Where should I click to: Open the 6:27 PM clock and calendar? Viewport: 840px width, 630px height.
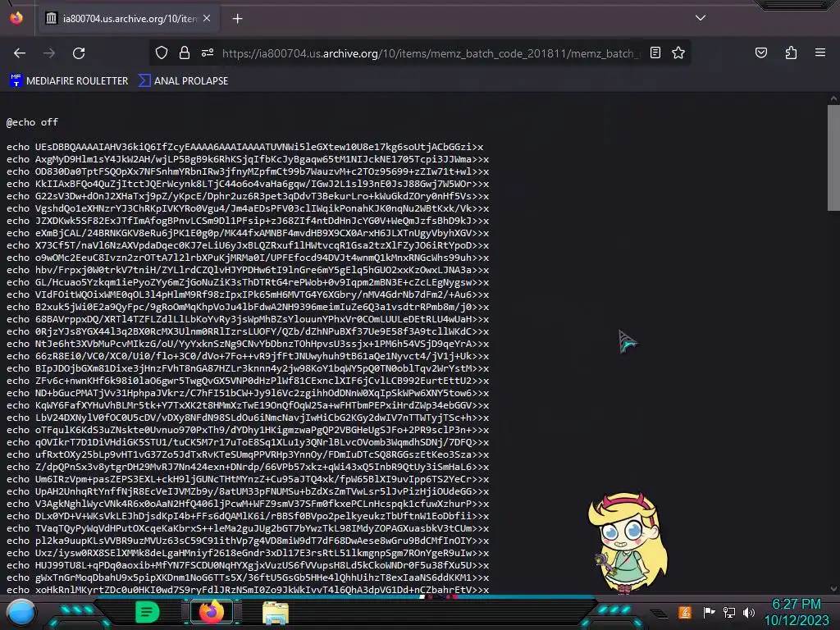coord(797,612)
